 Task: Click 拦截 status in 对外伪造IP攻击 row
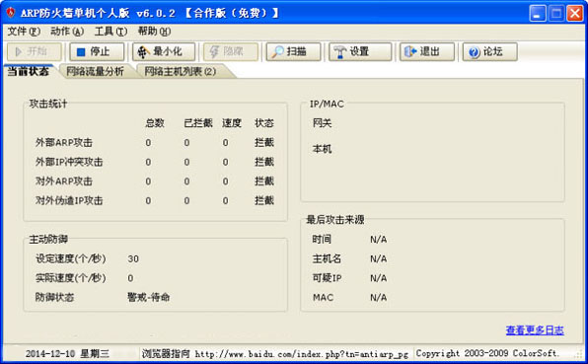(x=264, y=200)
